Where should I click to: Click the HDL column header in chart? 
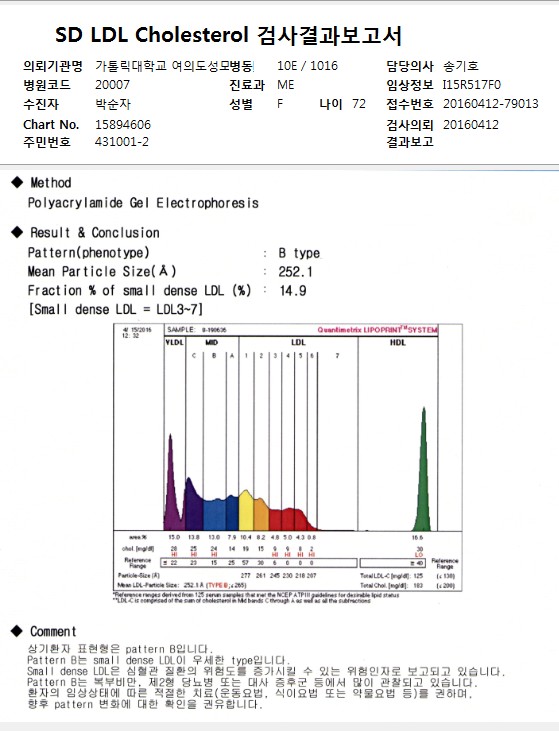398,343
